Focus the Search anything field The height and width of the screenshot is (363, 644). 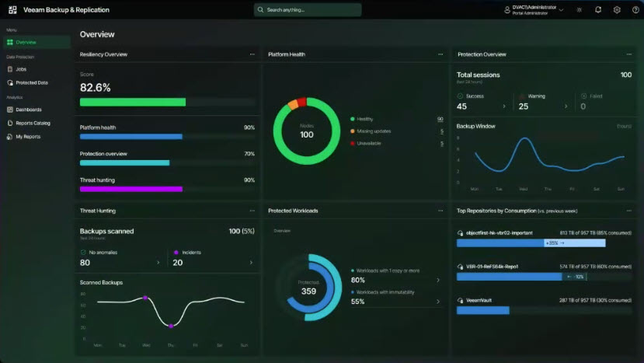coord(308,9)
